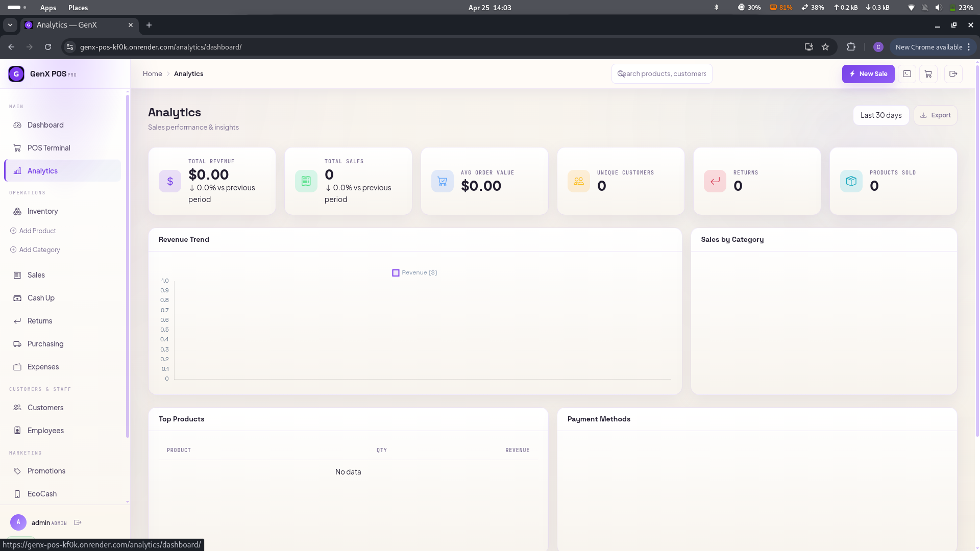This screenshot has width=980, height=551.
Task: Click the Export button
Action: [x=935, y=115]
